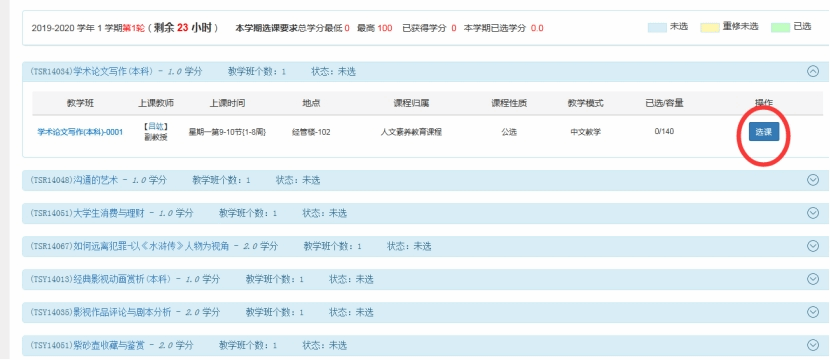Click the 上课时间 column header

pyautogui.click(x=227, y=103)
